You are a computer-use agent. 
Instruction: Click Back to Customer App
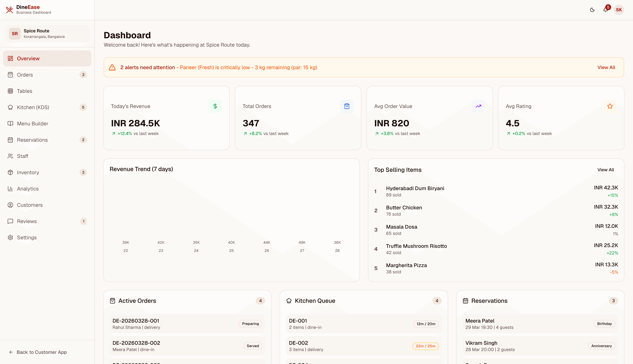(38, 352)
